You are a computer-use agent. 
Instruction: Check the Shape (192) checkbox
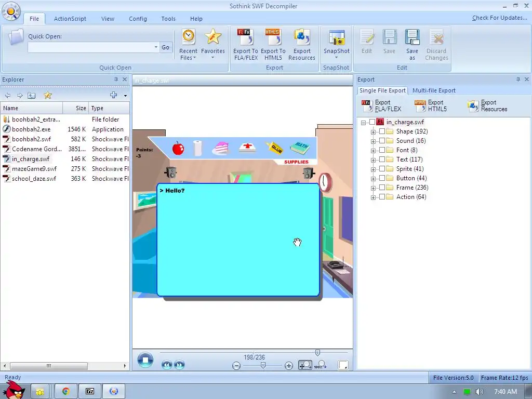click(x=382, y=131)
